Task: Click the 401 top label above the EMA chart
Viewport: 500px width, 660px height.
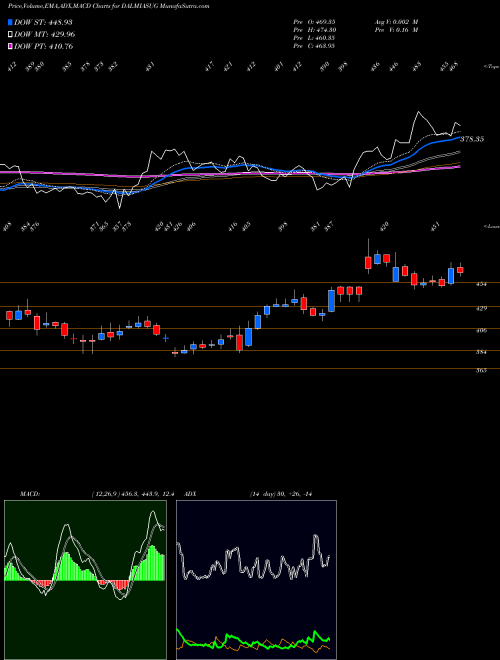Action: [279, 67]
